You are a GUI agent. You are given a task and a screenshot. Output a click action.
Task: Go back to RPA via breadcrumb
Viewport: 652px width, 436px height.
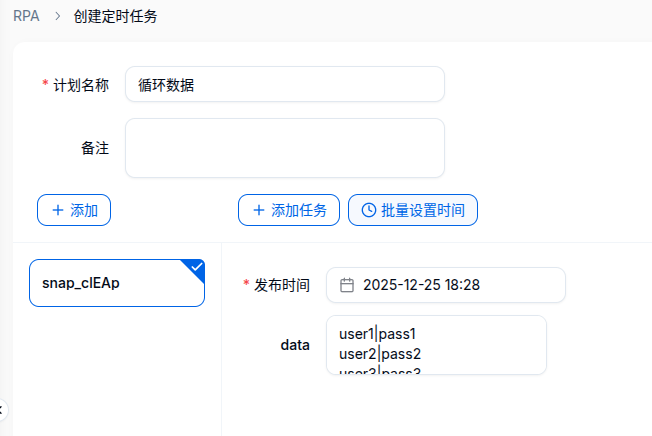tap(26, 16)
